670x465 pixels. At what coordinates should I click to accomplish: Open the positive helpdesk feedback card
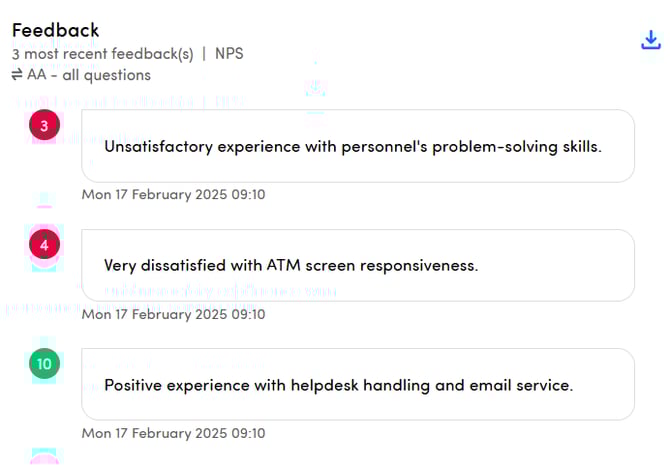click(x=357, y=384)
